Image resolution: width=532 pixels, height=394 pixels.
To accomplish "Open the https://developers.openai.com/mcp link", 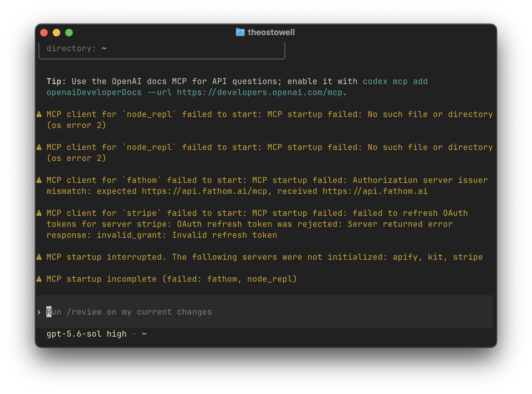I will (259, 93).
